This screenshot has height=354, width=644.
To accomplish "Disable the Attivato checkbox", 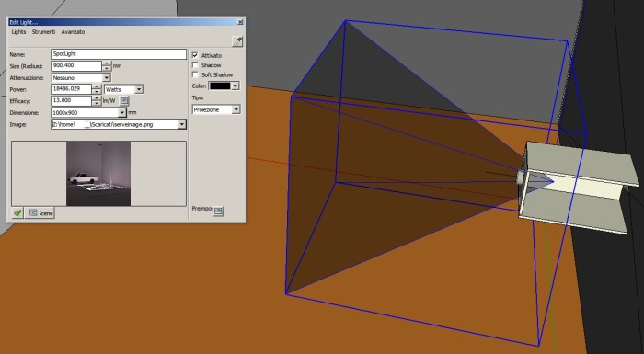I will coord(195,55).
